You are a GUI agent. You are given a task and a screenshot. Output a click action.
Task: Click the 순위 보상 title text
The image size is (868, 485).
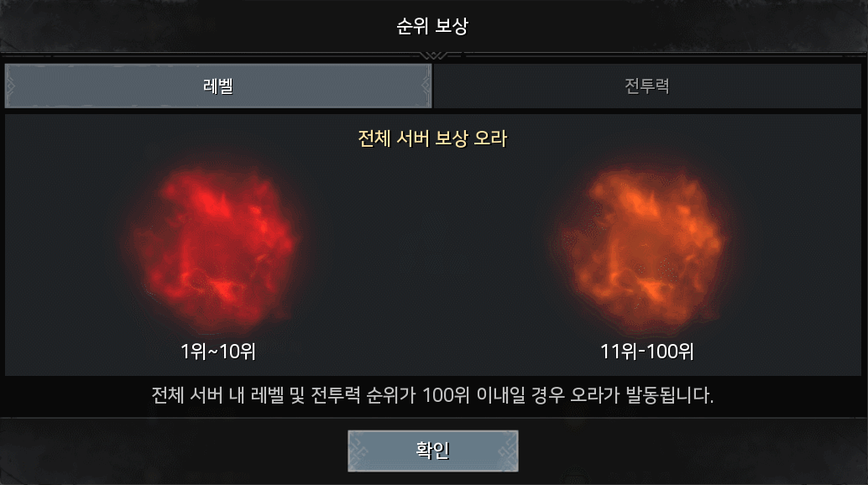click(x=432, y=26)
